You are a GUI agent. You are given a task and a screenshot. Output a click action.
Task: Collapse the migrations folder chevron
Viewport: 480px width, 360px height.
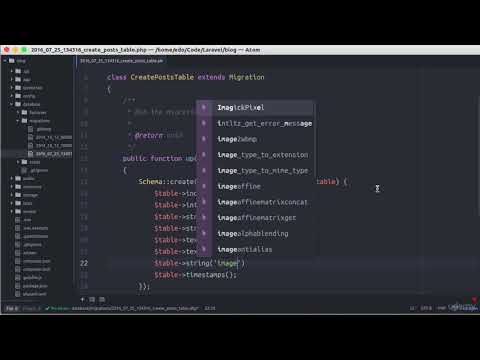(x=18, y=121)
